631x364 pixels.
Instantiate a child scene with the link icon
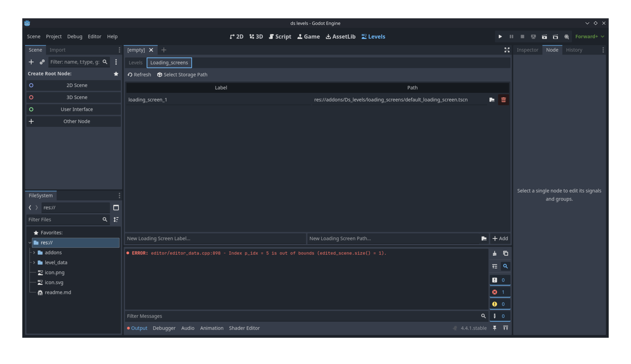[x=42, y=62]
